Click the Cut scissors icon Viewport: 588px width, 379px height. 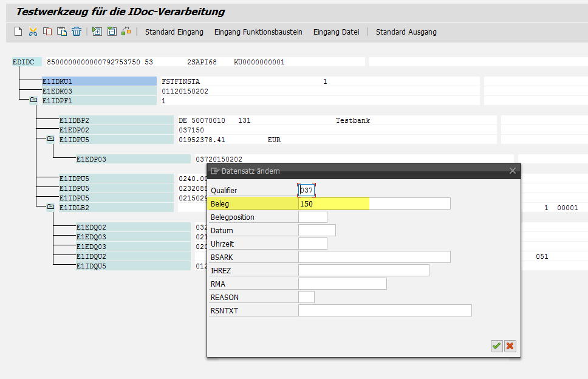click(x=33, y=32)
